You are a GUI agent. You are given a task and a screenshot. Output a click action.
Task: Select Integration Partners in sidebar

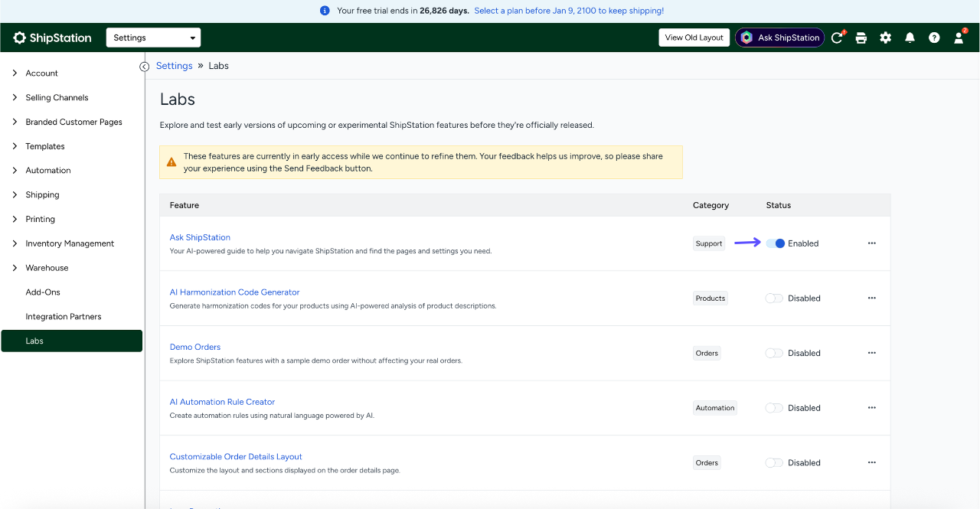tap(64, 317)
